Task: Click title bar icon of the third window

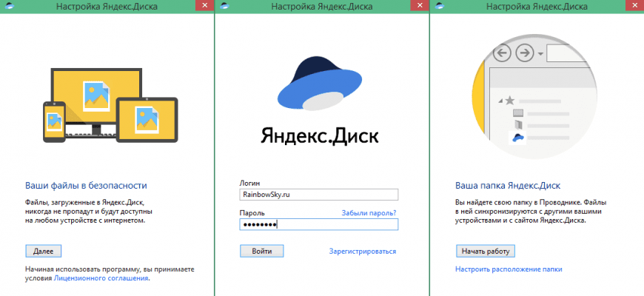Action: pos(439,6)
